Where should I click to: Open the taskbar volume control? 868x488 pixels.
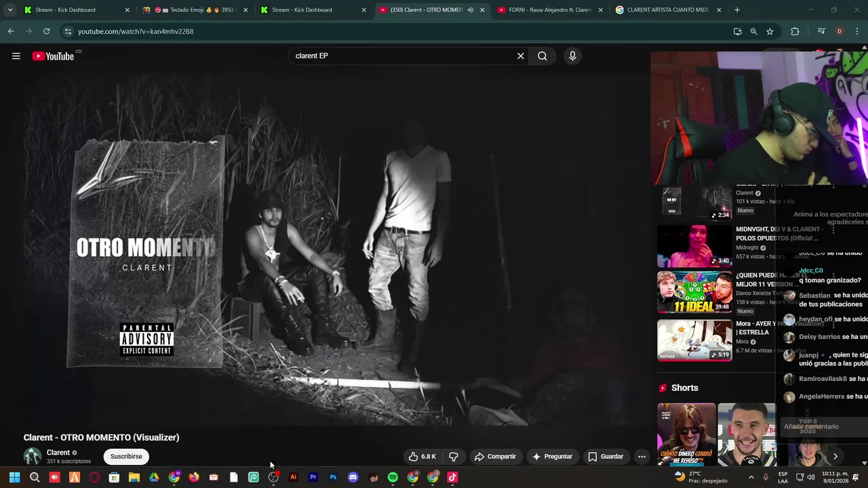coord(810,477)
